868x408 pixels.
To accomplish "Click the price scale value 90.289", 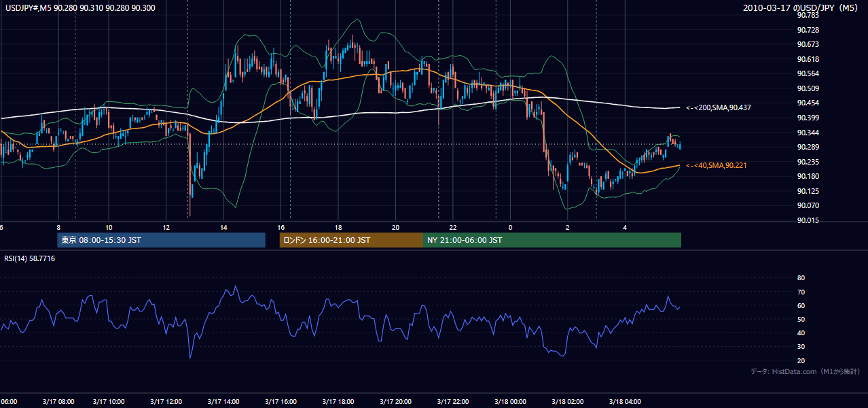I will pyautogui.click(x=808, y=147).
